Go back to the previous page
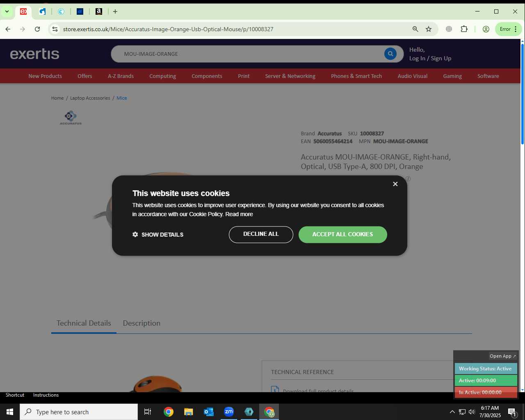 8,29
